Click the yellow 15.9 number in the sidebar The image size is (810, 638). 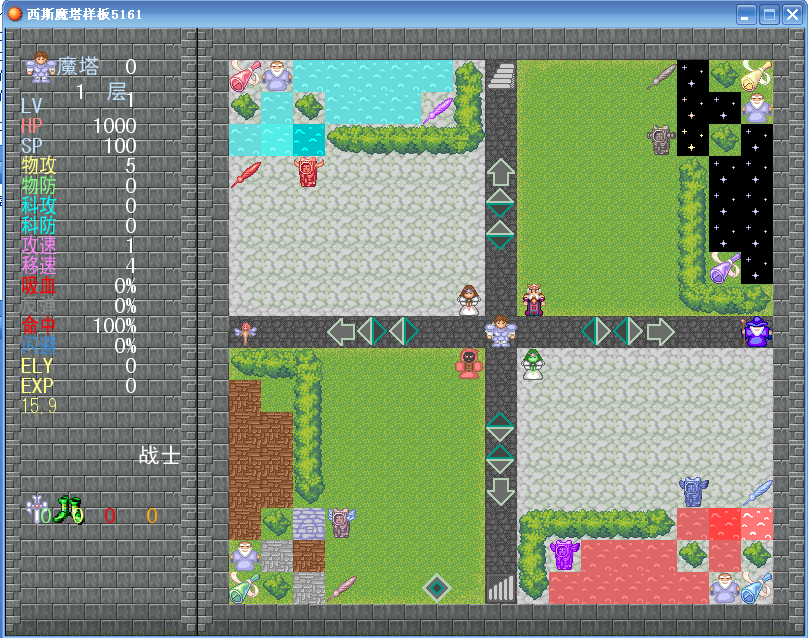(x=39, y=406)
